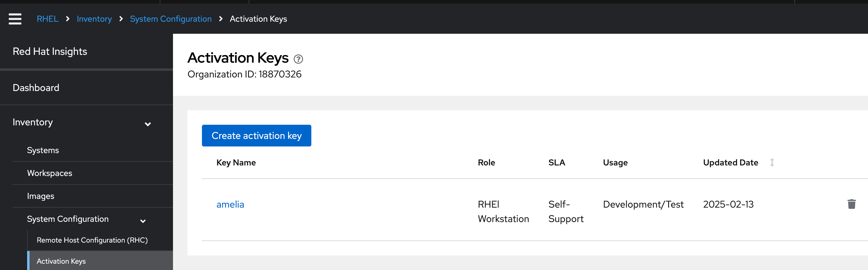Click the Activation Keys page heading

pyautogui.click(x=238, y=58)
